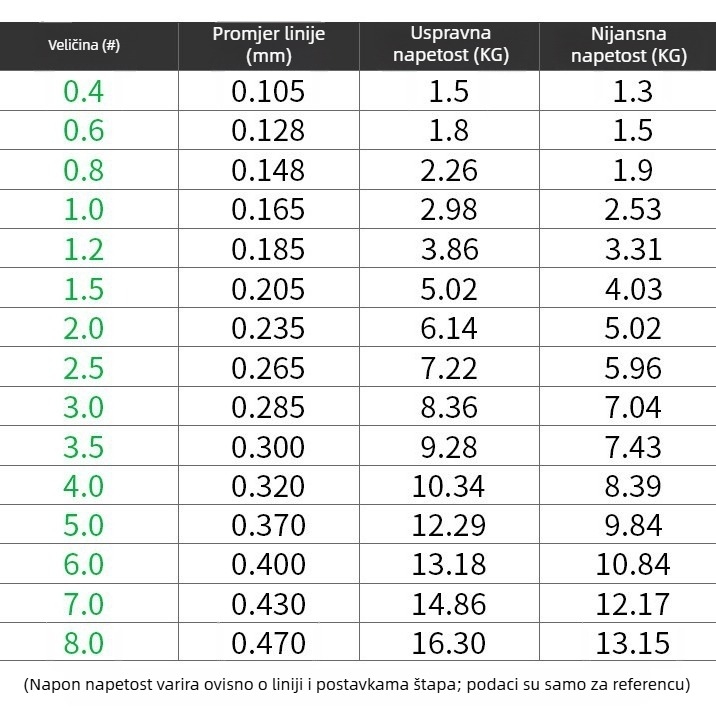Select the knot tension value 7.04
The image size is (716, 716).
point(633,407)
